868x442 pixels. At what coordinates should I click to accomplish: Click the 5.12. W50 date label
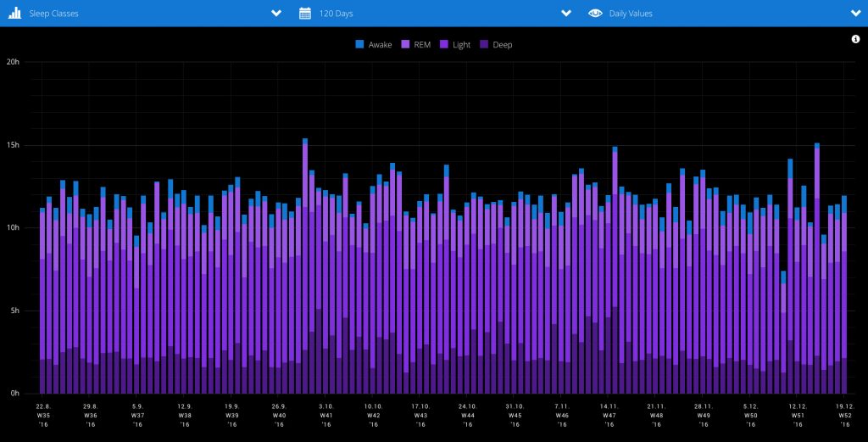[x=751, y=416]
